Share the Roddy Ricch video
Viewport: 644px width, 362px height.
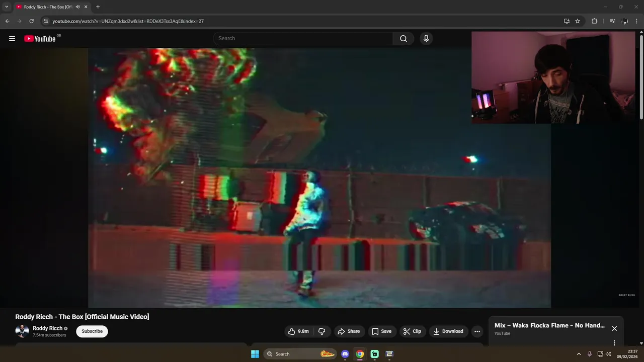coord(349,331)
